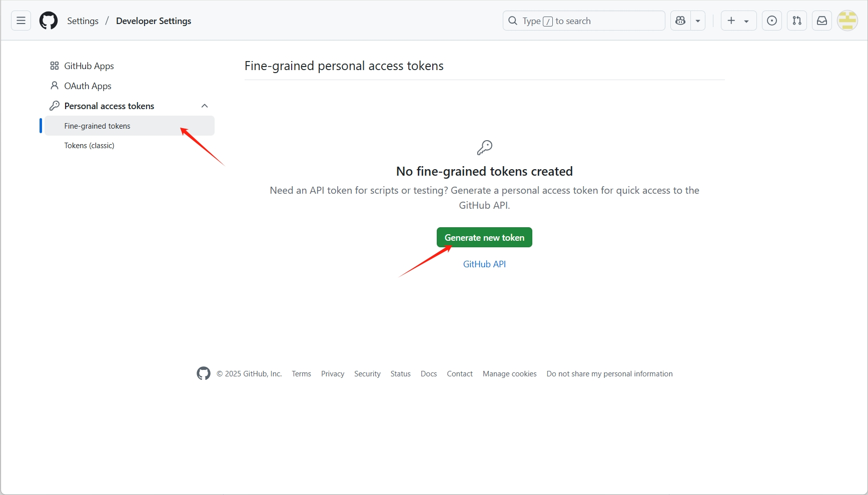
Task: Select GitHub Apps in sidebar
Action: pos(89,66)
